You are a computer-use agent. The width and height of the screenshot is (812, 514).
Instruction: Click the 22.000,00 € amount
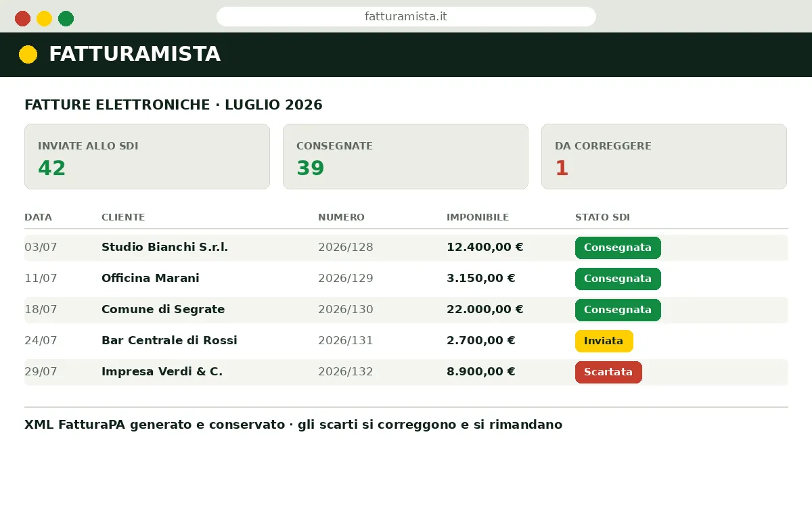pos(485,310)
